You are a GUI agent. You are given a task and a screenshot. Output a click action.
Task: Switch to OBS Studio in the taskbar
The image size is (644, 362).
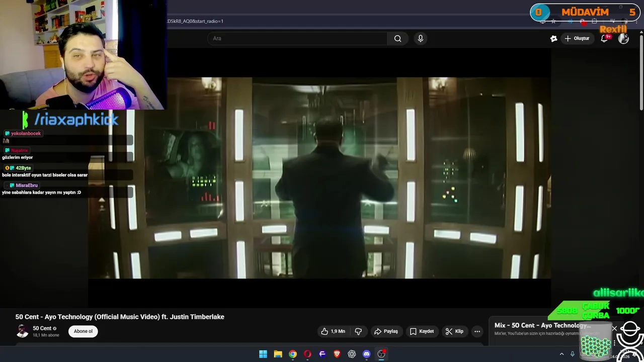[381, 354]
